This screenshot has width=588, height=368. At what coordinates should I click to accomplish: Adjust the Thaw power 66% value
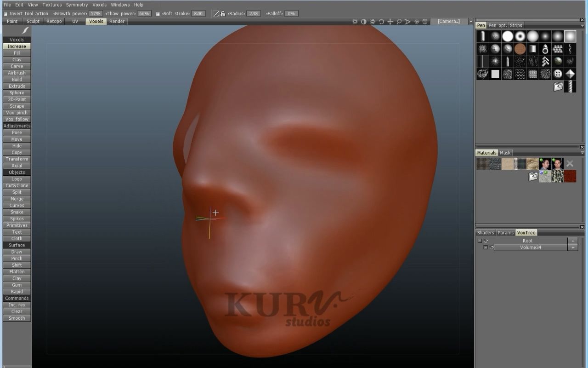(x=144, y=14)
